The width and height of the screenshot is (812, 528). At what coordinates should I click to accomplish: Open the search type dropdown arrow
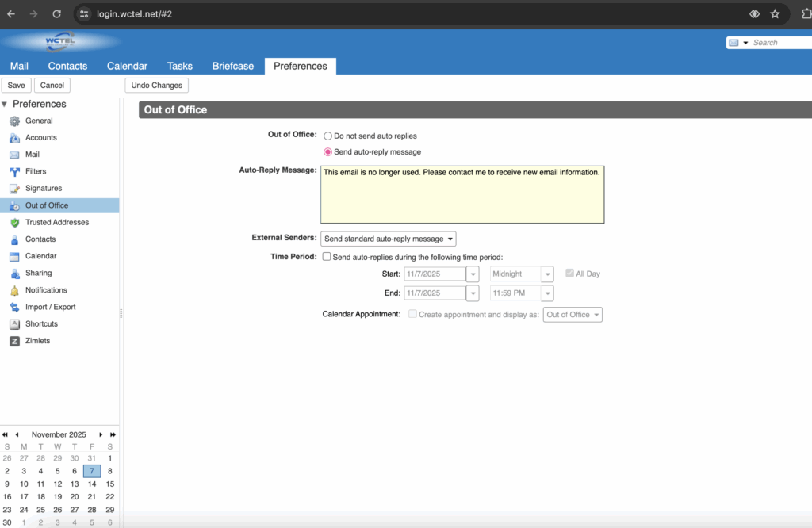coord(745,43)
